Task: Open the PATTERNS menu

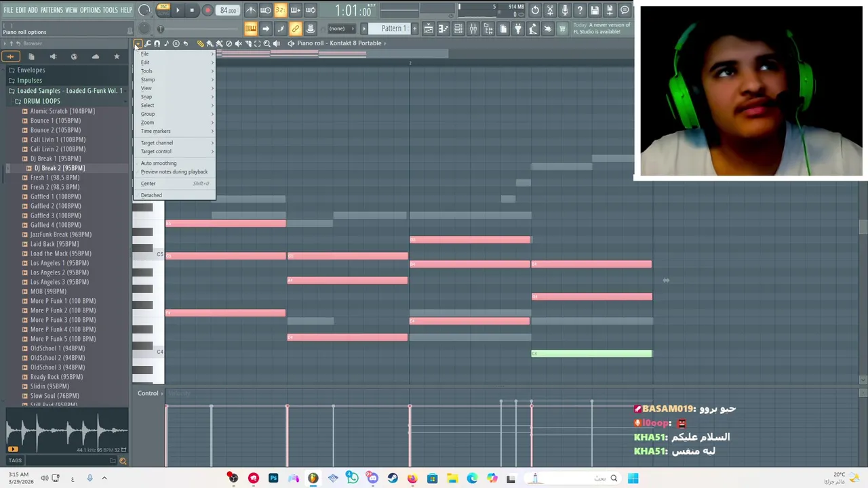Action: point(52,10)
